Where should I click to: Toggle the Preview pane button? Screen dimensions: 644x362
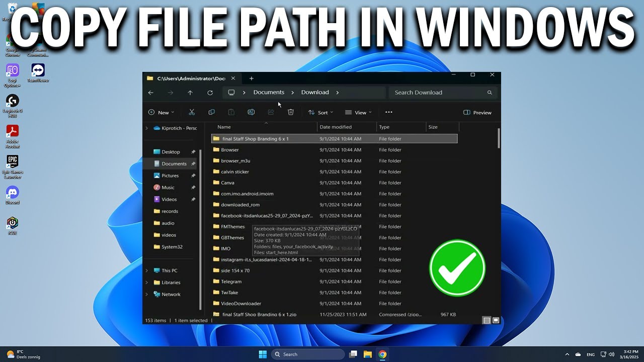click(477, 113)
